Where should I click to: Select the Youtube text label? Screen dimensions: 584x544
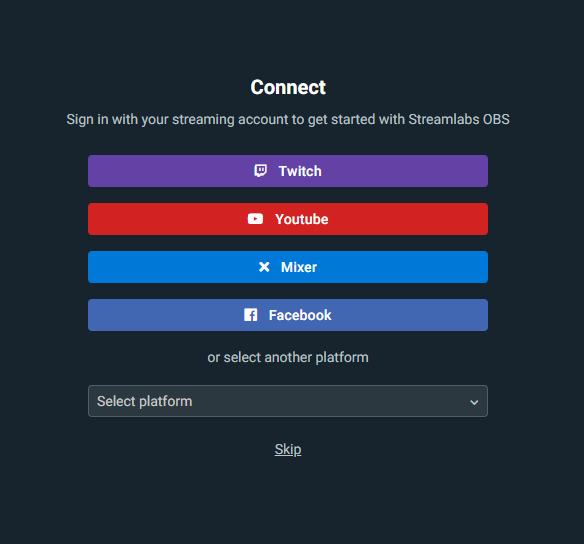point(302,219)
